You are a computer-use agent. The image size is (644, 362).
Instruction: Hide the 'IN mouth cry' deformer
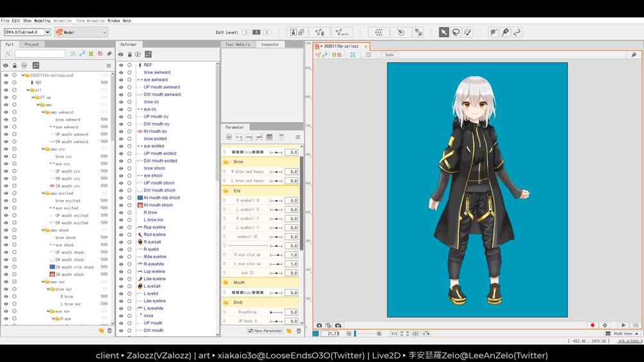[x=120, y=131]
